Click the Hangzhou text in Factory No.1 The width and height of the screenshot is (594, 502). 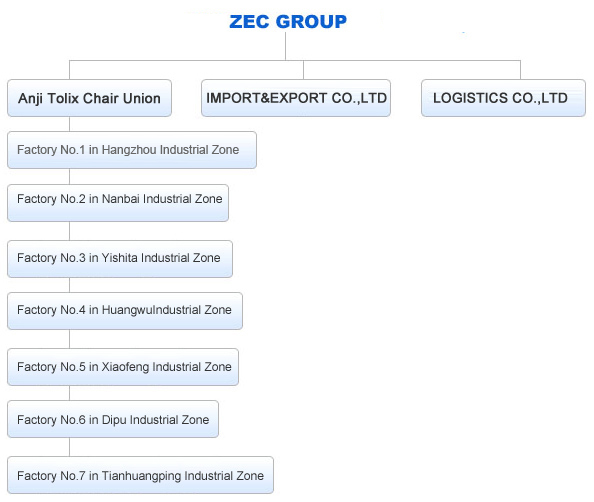pos(129,150)
